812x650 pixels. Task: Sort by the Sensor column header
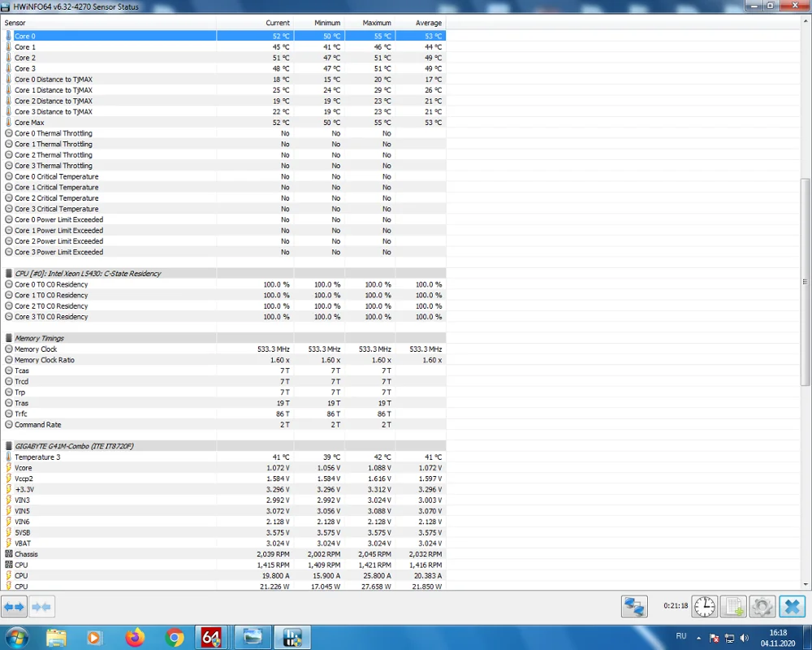click(109, 23)
